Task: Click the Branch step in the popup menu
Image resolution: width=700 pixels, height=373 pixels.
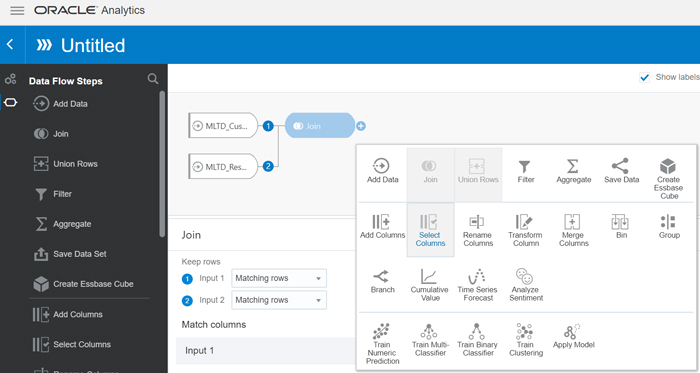Action: (x=383, y=281)
